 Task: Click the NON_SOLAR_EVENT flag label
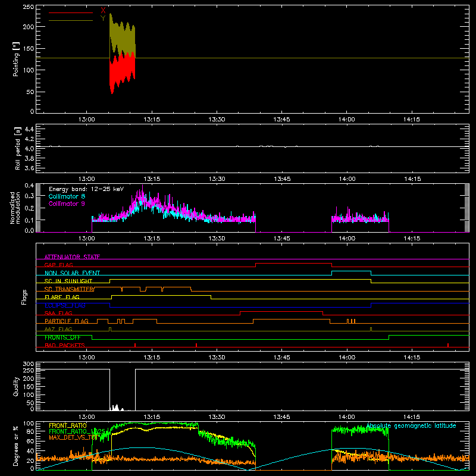point(72,273)
